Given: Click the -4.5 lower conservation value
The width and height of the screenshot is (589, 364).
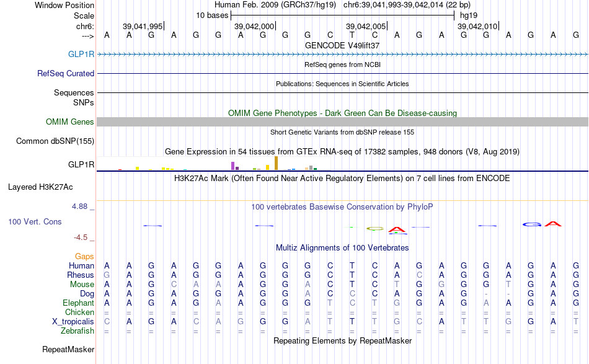Looking at the screenshot, I should pyautogui.click(x=81, y=237).
